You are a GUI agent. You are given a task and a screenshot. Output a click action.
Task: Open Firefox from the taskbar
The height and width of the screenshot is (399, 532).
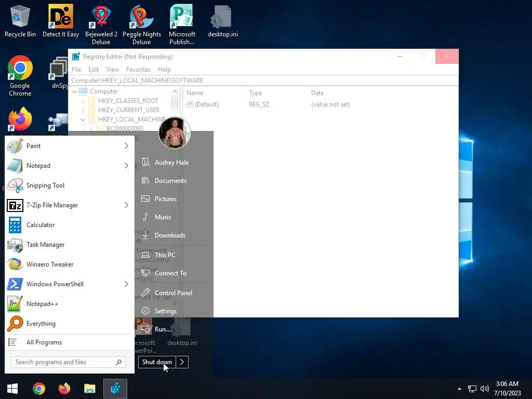tap(64, 389)
